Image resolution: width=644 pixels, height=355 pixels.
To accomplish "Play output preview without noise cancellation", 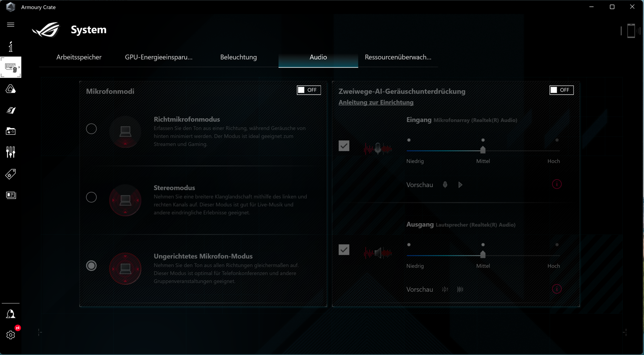I will click(x=445, y=289).
